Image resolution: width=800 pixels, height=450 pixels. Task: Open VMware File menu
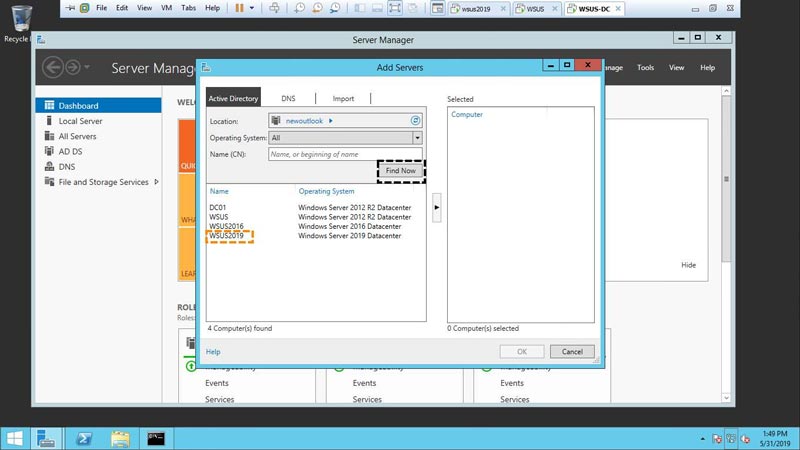click(x=102, y=8)
